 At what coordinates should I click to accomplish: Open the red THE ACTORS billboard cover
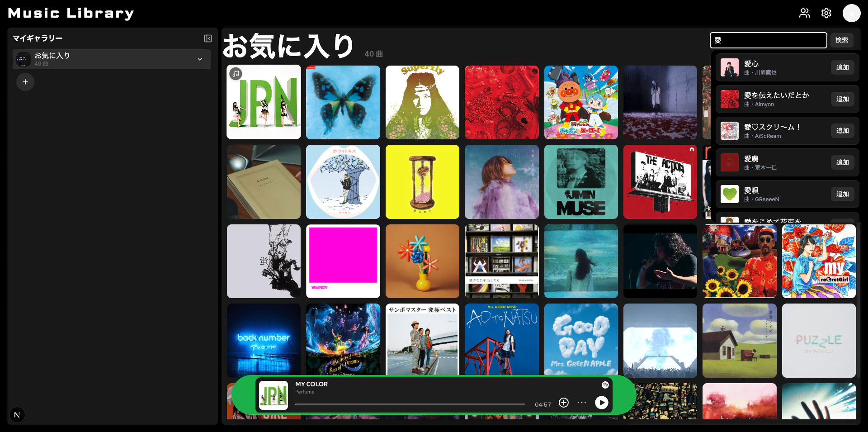(x=660, y=182)
